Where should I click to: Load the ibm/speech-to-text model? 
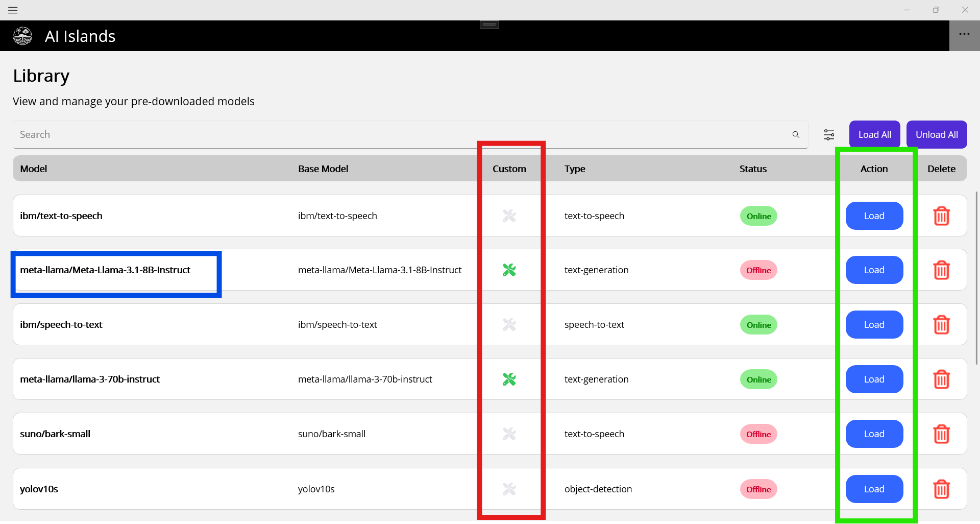tap(874, 325)
